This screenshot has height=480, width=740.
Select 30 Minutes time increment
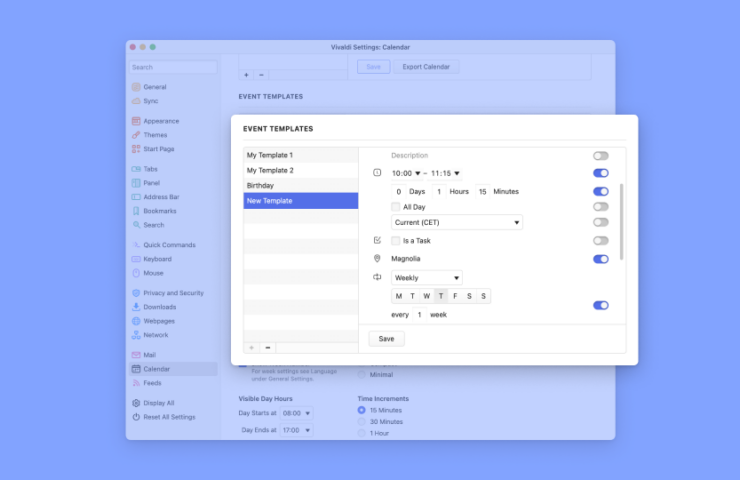pos(362,421)
